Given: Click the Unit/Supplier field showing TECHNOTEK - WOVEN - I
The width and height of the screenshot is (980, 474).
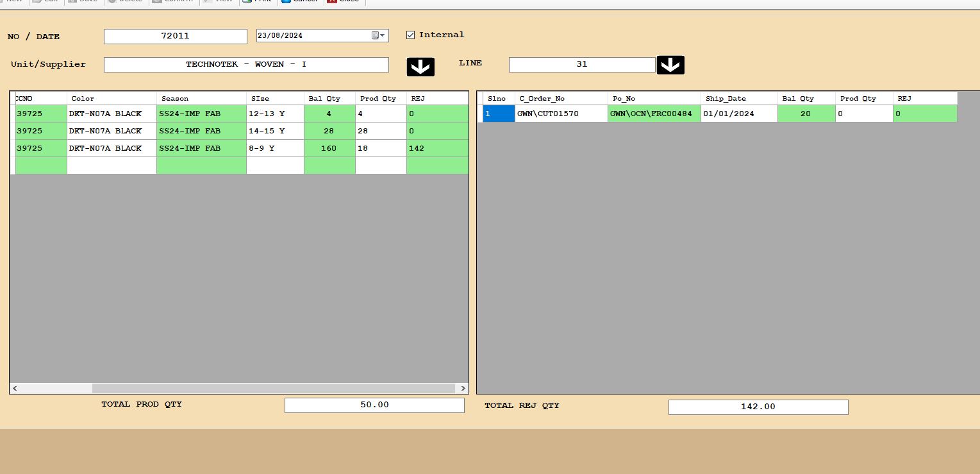Looking at the screenshot, I should 246,65.
